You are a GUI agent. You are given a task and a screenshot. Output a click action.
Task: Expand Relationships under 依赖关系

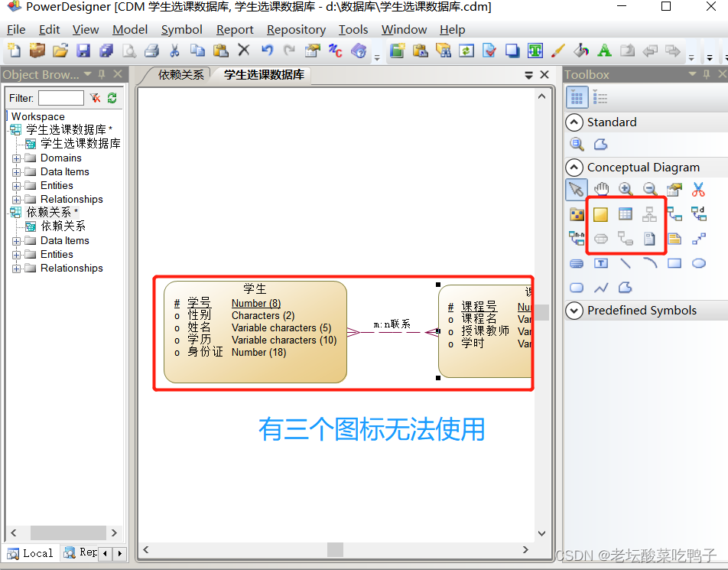click(x=16, y=269)
